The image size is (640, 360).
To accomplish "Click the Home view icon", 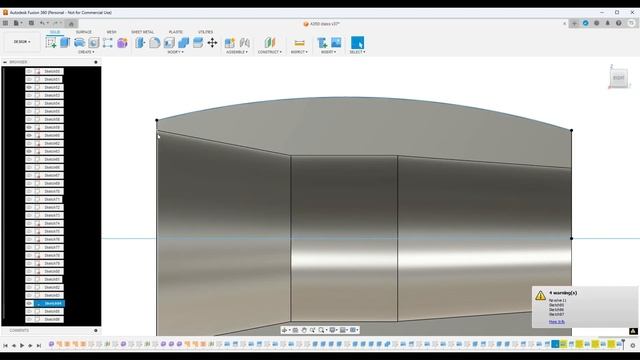I will (x=71, y=24).
